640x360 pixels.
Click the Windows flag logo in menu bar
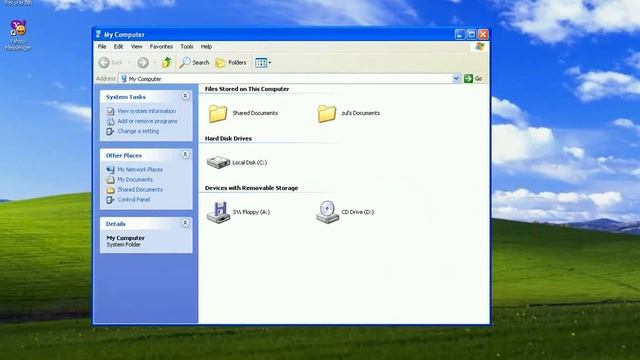click(x=480, y=47)
